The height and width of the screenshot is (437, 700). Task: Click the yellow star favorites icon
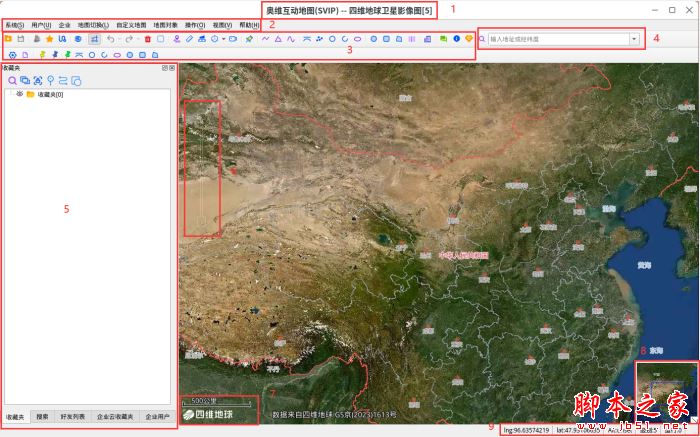(50, 39)
